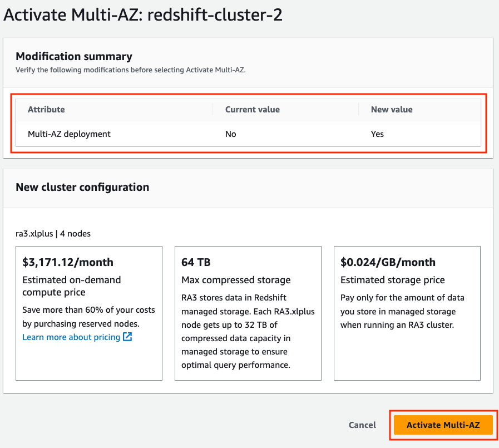Viewport: 499px width, 448px height.
Task: Click the RA3 stores data in Redshift paragraph
Action: pos(248,331)
